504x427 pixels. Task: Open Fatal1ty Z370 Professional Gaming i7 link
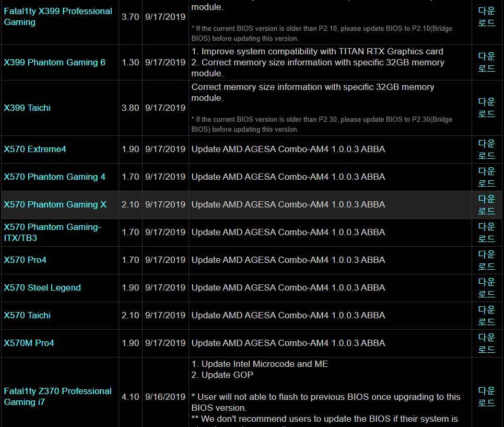[x=57, y=397]
